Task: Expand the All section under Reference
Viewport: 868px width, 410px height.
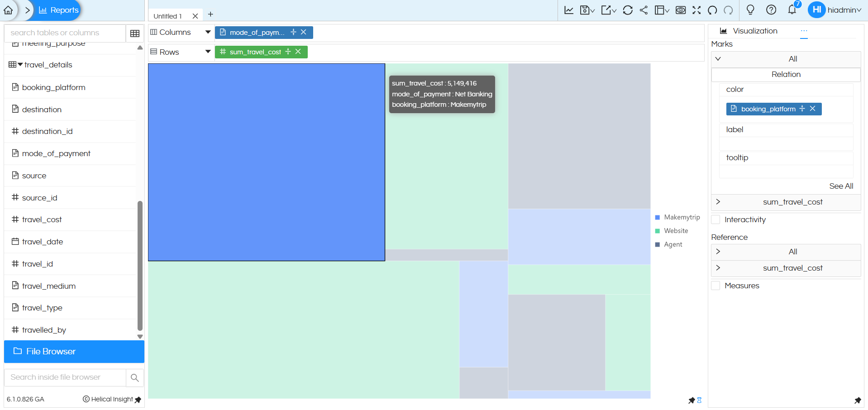Action: tap(718, 252)
